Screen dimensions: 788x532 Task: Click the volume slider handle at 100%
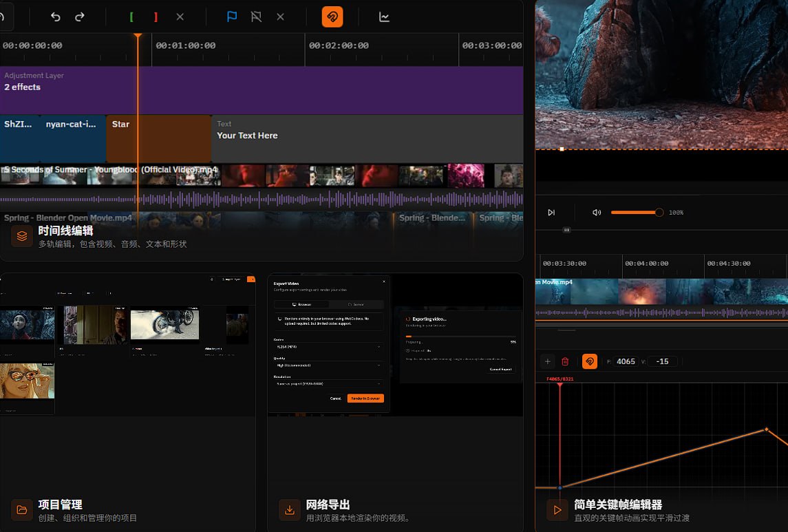(659, 213)
